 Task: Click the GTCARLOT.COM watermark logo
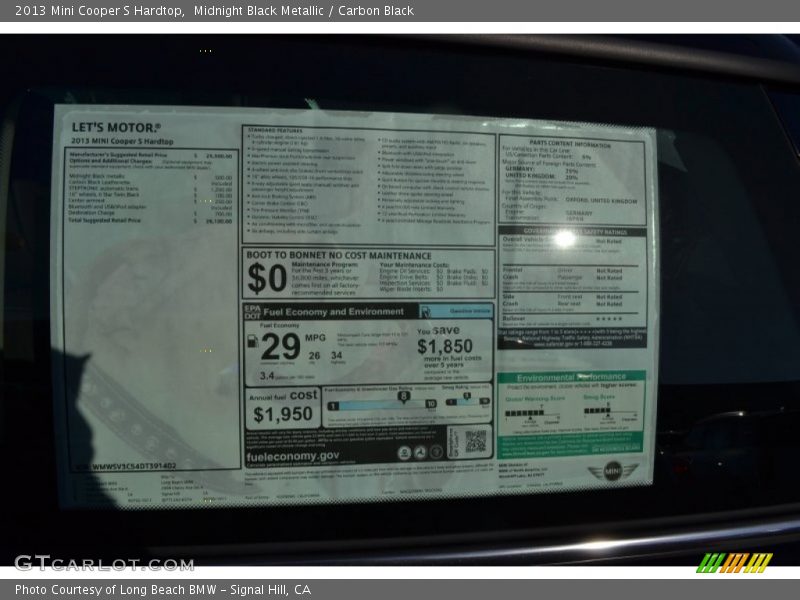[103, 563]
